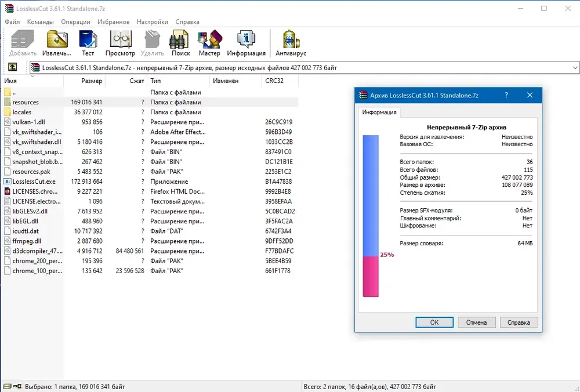The width and height of the screenshot is (580, 392).
Task: Sort by the Имя column header
Action: (x=32, y=81)
